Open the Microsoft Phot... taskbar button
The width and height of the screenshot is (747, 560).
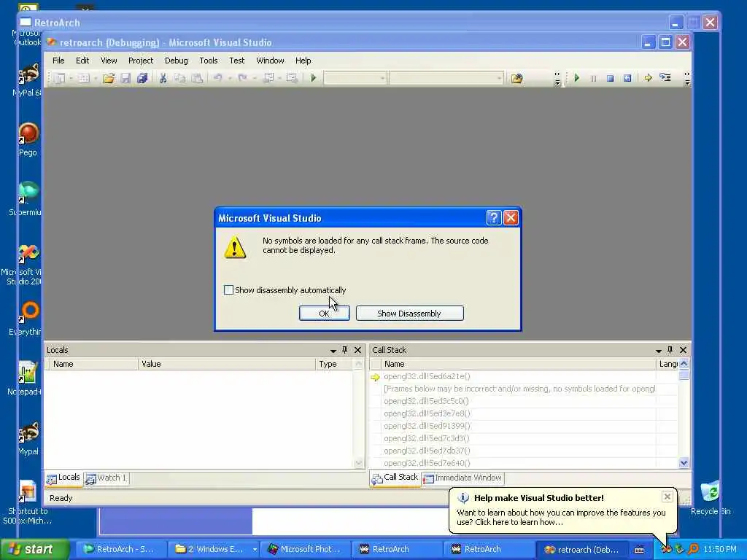click(304, 549)
